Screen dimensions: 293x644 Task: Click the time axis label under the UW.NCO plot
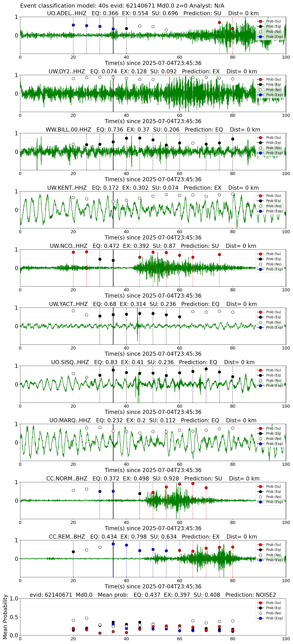(x=153, y=295)
